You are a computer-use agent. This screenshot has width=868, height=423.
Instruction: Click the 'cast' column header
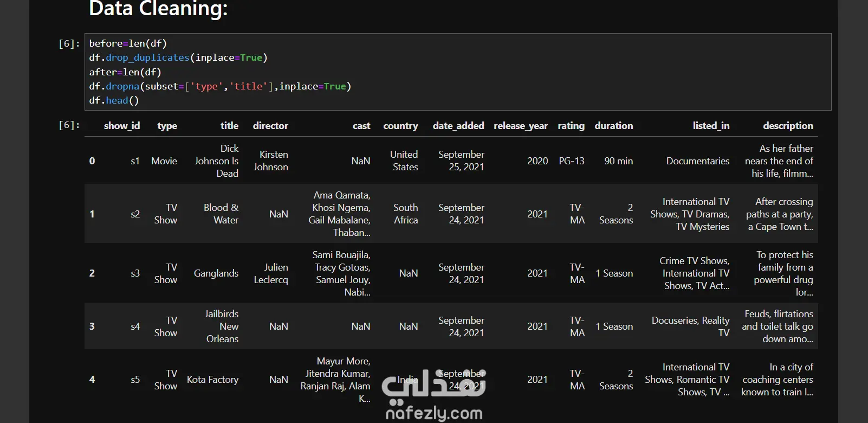[x=361, y=126]
